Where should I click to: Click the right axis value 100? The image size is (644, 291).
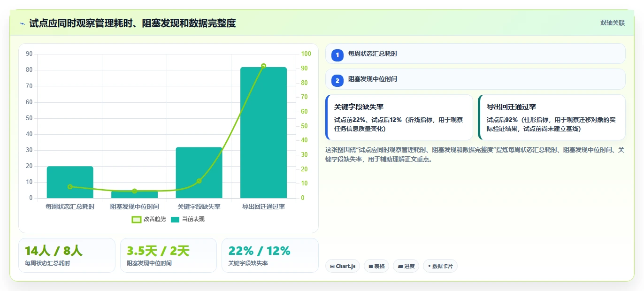[306, 54]
